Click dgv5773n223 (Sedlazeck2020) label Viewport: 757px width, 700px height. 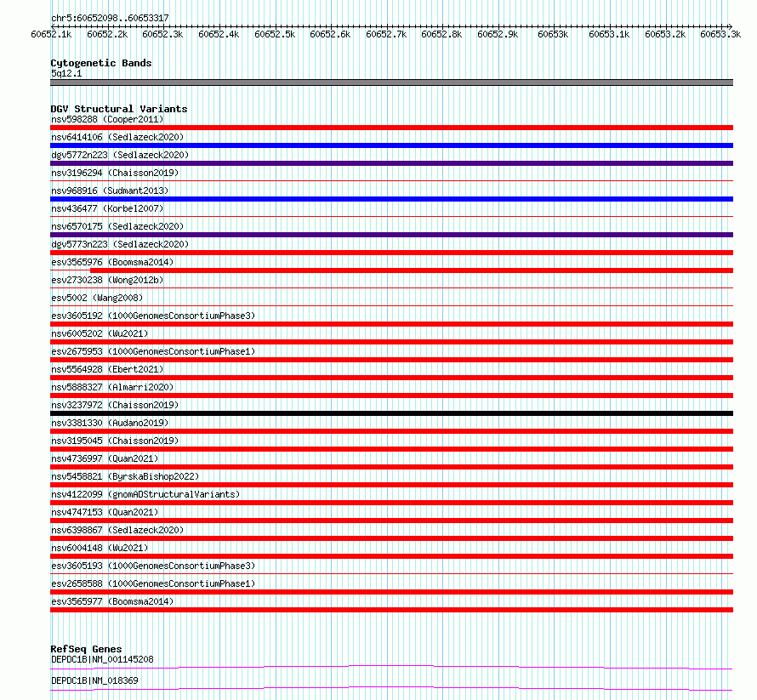pyautogui.click(x=120, y=244)
